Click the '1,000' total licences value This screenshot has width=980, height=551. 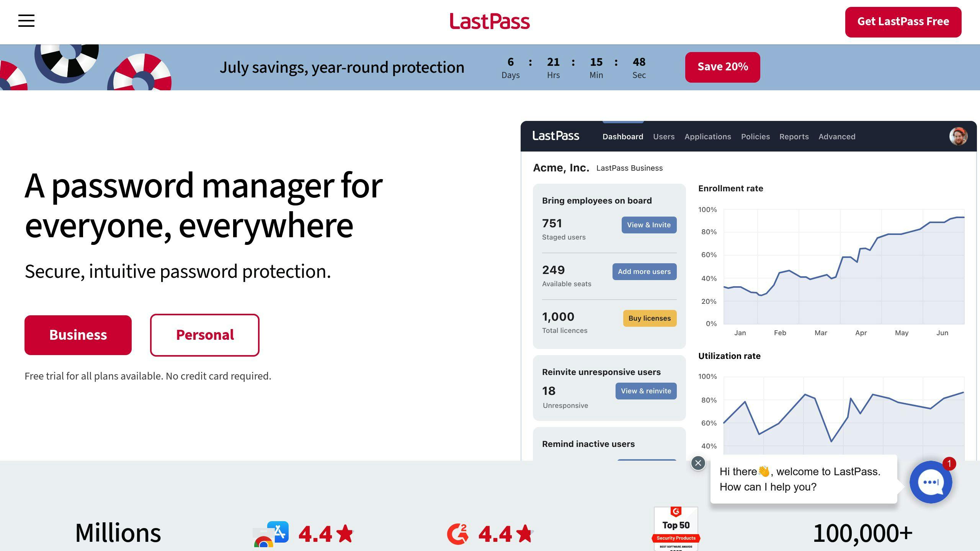click(x=558, y=317)
